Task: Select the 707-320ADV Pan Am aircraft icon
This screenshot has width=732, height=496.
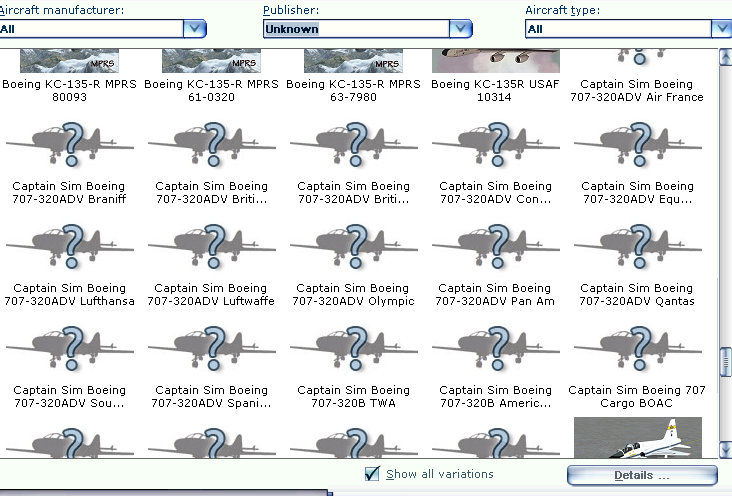Action: click(x=495, y=244)
